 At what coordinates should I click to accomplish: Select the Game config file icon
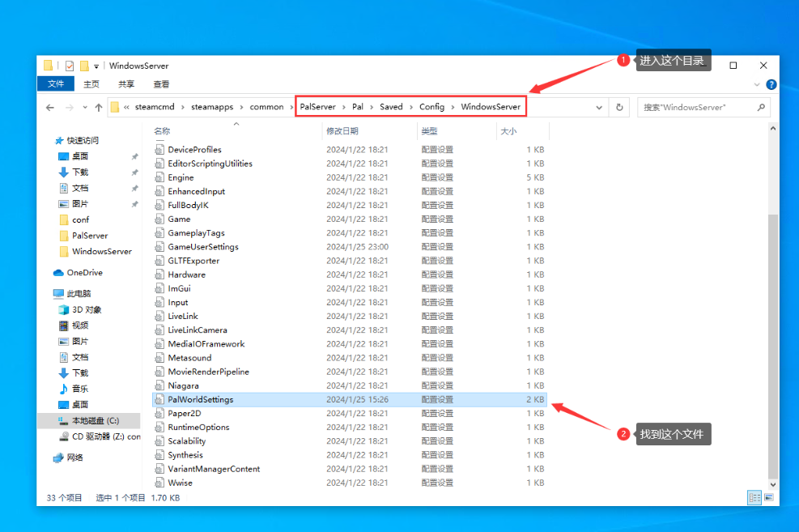click(159, 219)
